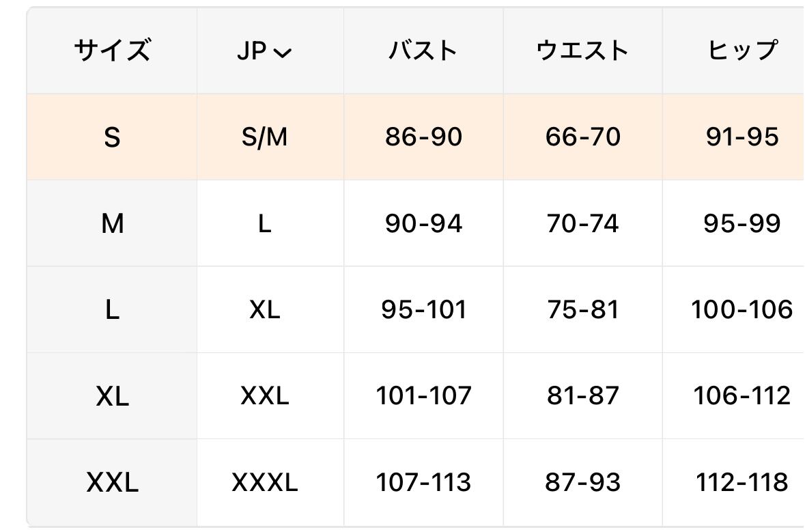
Task: Click hip value 91-95
Action: point(742,137)
